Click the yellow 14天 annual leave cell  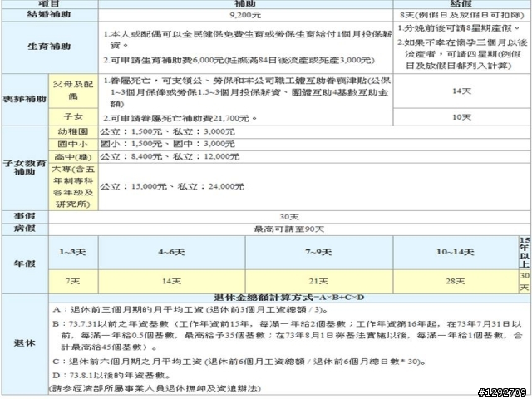click(172, 282)
